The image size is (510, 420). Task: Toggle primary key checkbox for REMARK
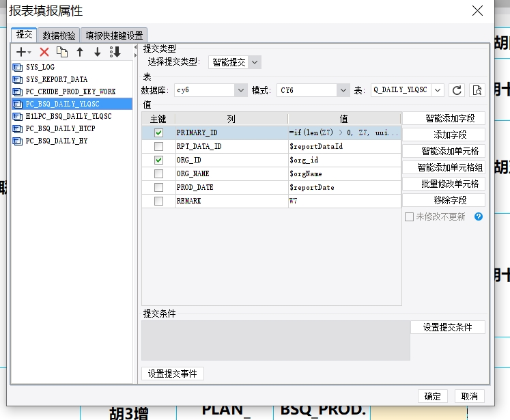coord(158,201)
